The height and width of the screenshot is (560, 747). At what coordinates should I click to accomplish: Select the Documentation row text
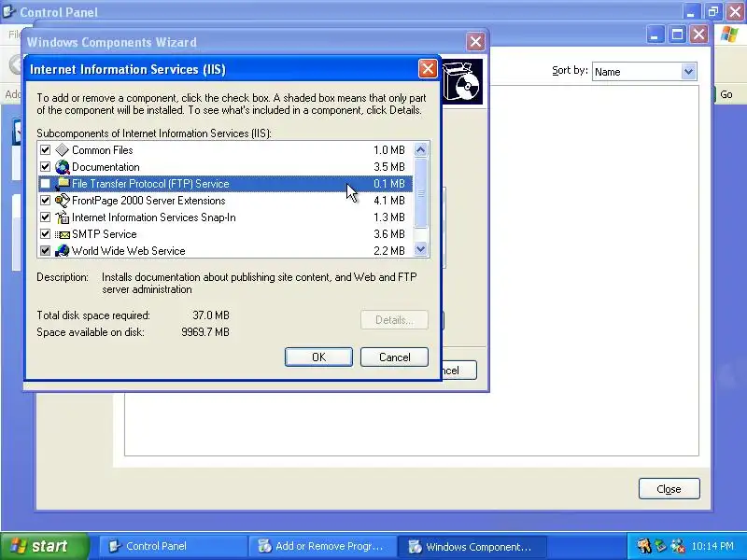coord(106,167)
